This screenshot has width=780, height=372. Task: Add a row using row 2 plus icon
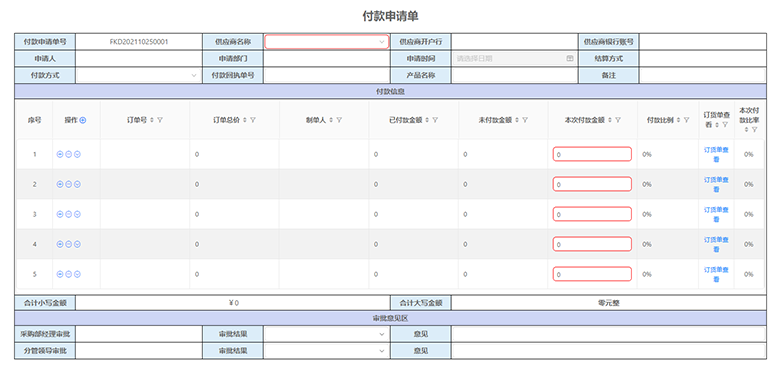tap(60, 185)
